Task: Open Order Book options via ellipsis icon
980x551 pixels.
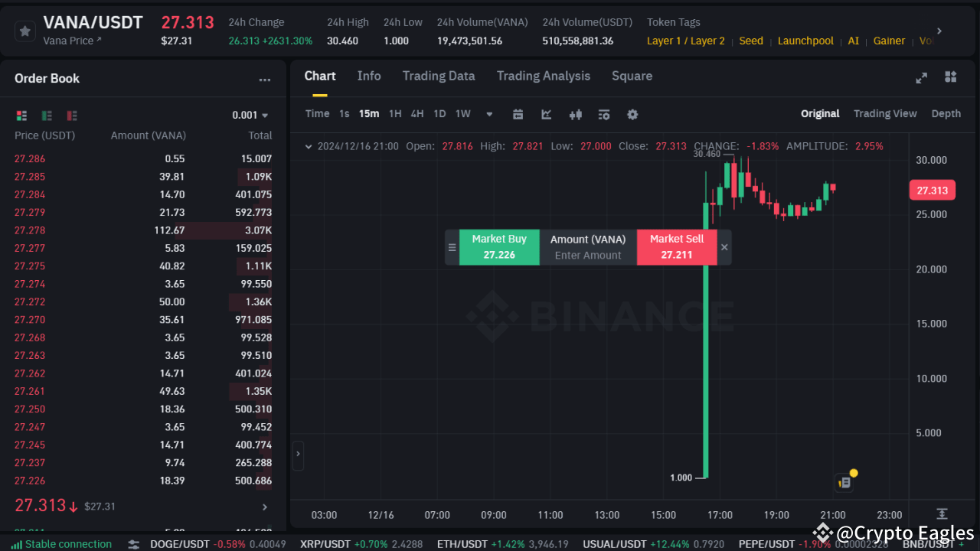Action: 264,79
